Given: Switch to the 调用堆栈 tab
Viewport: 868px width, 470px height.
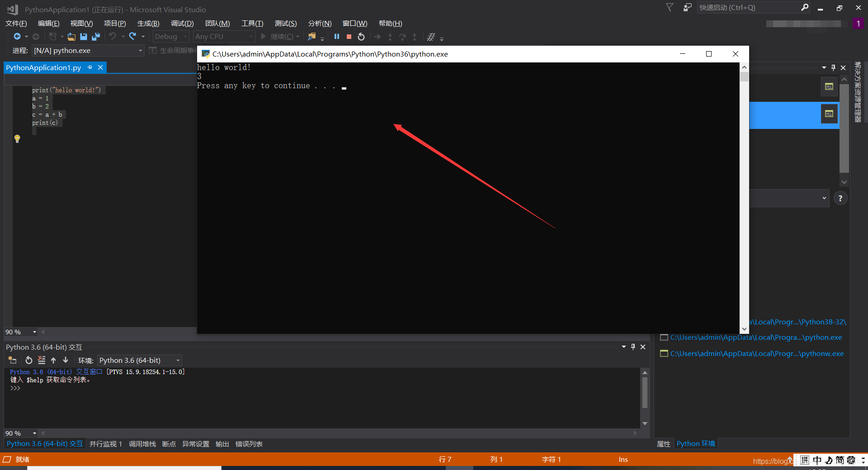Looking at the screenshot, I should [142, 444].
